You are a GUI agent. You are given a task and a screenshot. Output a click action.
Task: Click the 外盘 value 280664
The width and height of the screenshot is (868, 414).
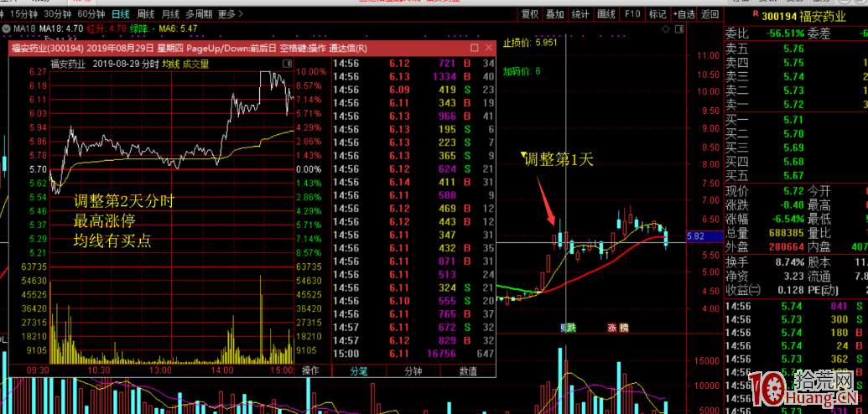pyautogui.click(x=787, y=246)
